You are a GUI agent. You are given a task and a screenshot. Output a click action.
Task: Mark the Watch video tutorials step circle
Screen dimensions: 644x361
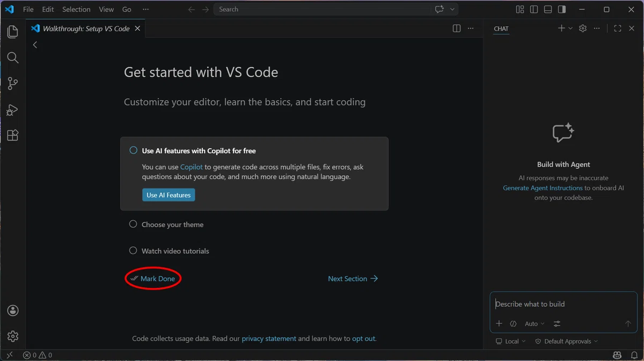coord(133,250)
